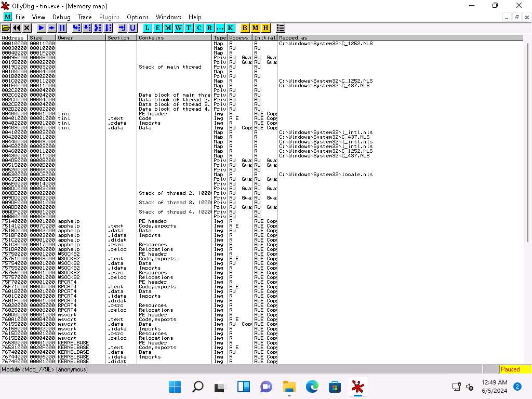This screenshot has width=532, height=399.
Task: Open the Options menu
Action: pyautogui.click(x=137, y=17)
